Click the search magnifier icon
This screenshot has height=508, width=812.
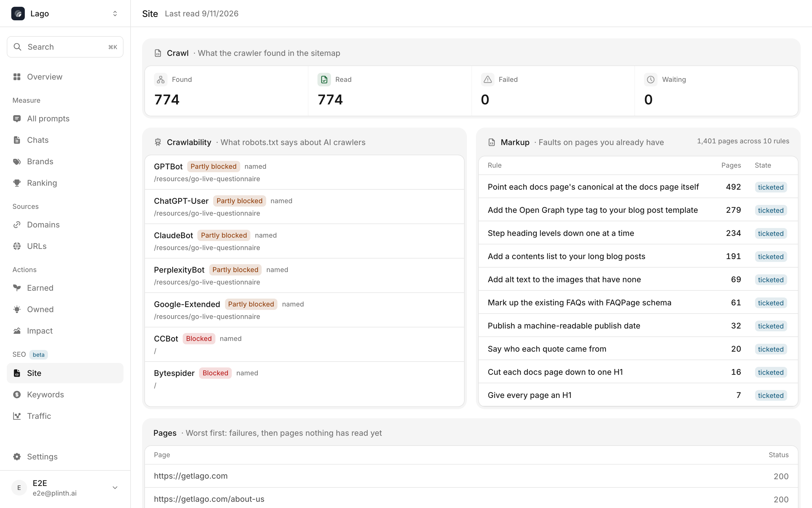point(17,47)
